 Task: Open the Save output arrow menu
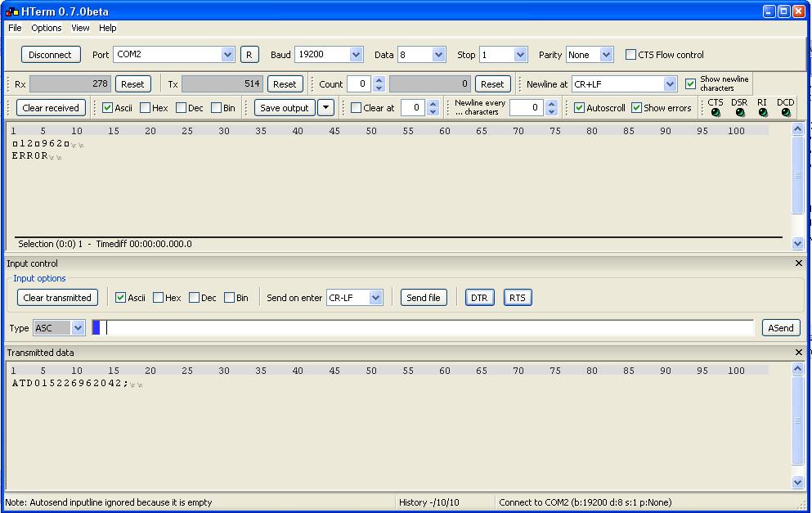pyautogui.click(x=325, y=107)
